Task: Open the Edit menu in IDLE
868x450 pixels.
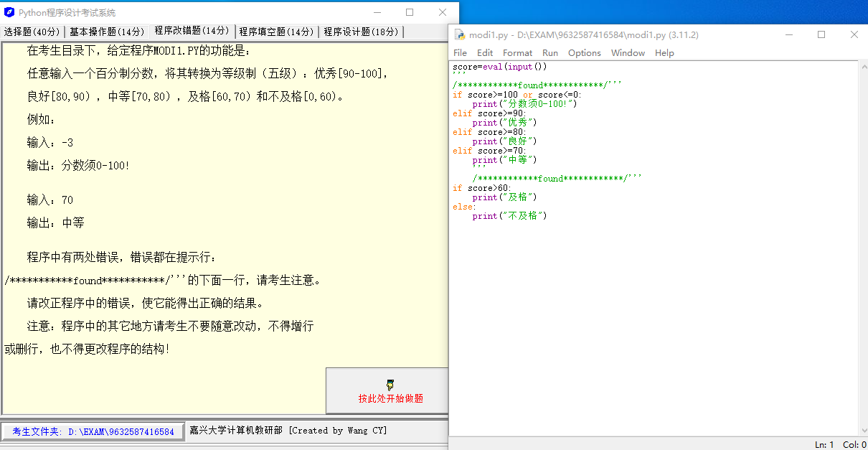Action: pyautogui.click(x=485, y=53)
